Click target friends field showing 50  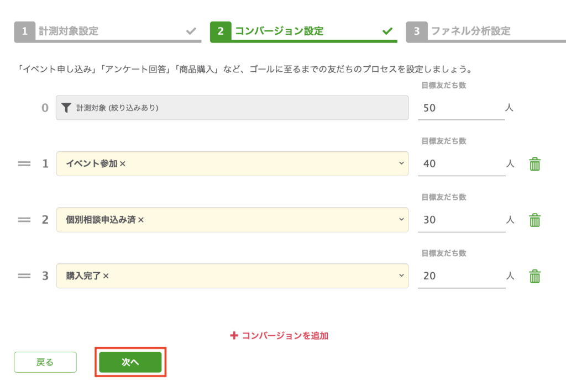click(461, 108)
